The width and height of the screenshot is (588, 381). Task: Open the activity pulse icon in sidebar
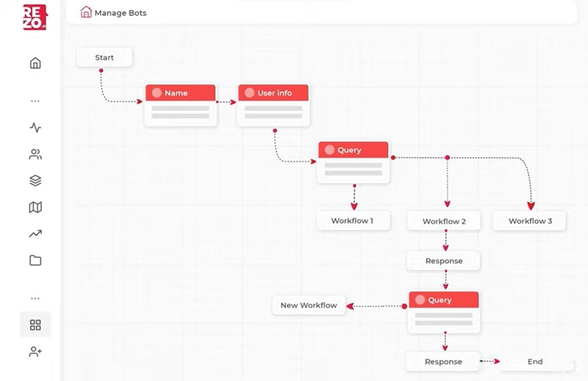35,128
